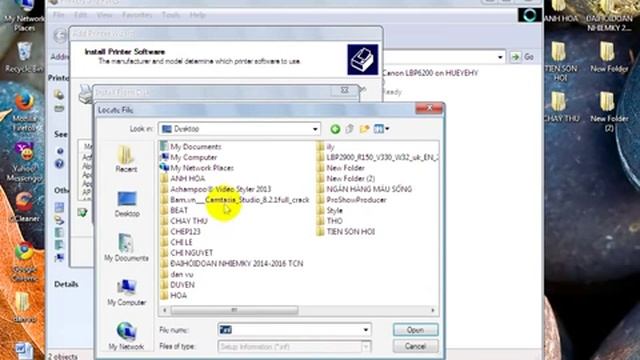The image size is (640, 360).
Task: Select the ANH HOA folder
Action: (x=183, y=178)
